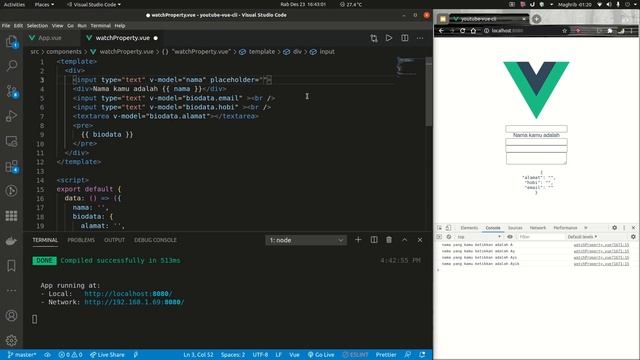Open Visual Studio Code app menu in top bar
Image resolution: width=640 pixels, height=360 pixels.
coord(94,4)
